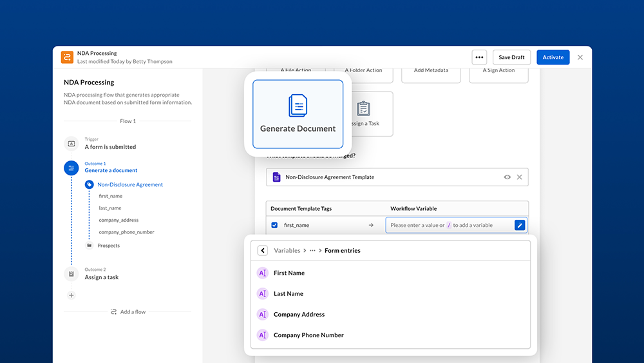Select the last_name tag in the sidebar

109,208
